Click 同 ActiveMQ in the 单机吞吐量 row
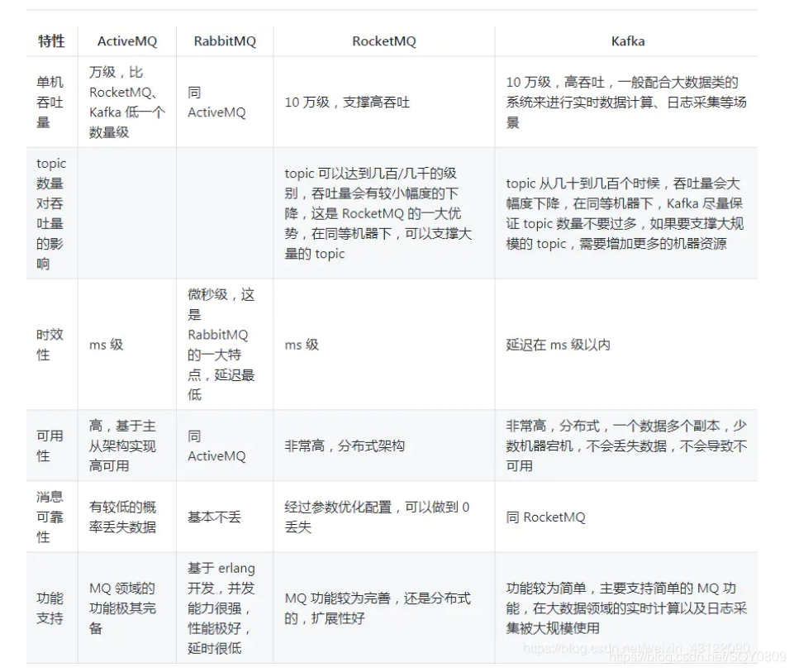 216,102
